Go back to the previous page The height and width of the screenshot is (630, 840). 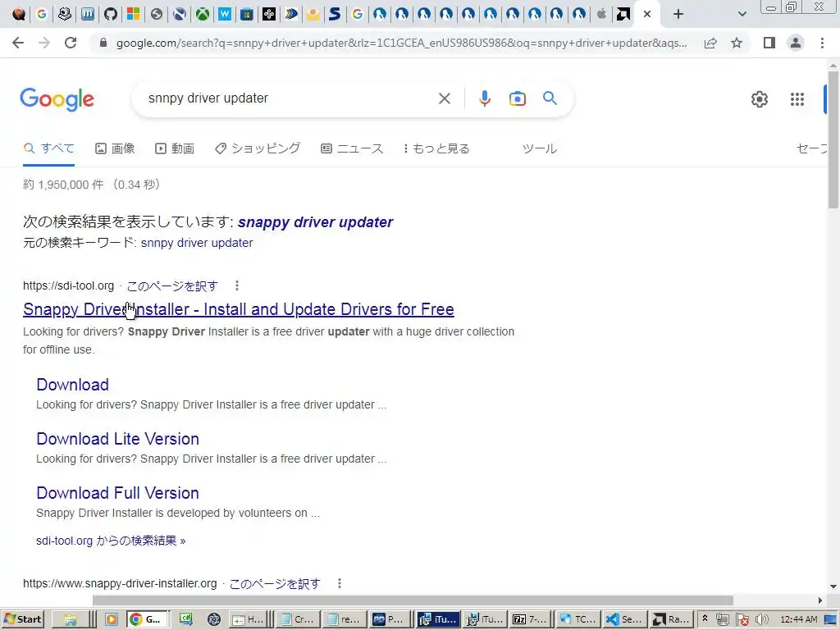tap(18, 43)
